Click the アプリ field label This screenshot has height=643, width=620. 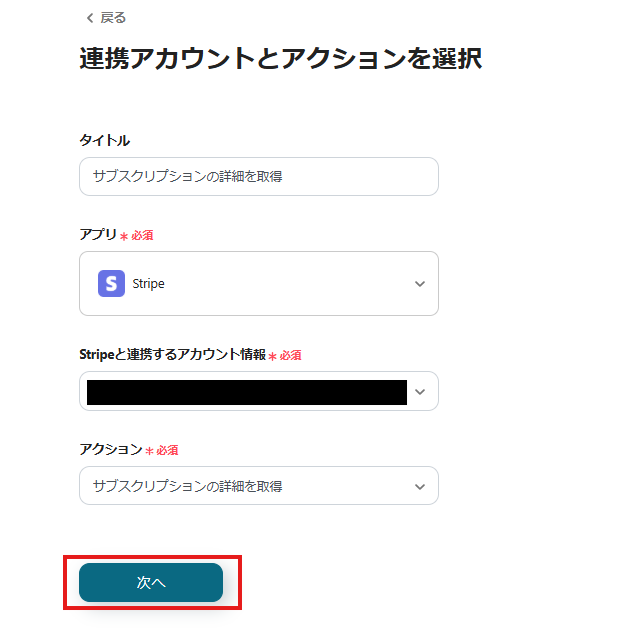97,234
